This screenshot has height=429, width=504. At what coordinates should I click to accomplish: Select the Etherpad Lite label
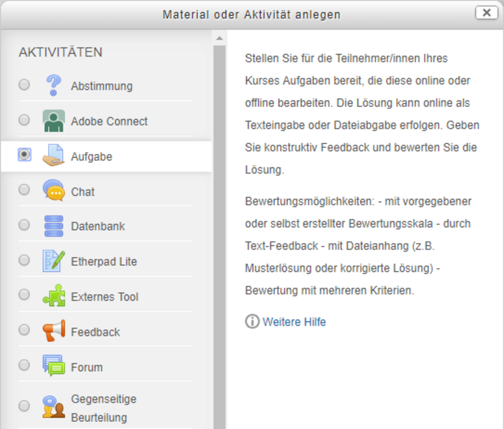[x=104, y=261]
